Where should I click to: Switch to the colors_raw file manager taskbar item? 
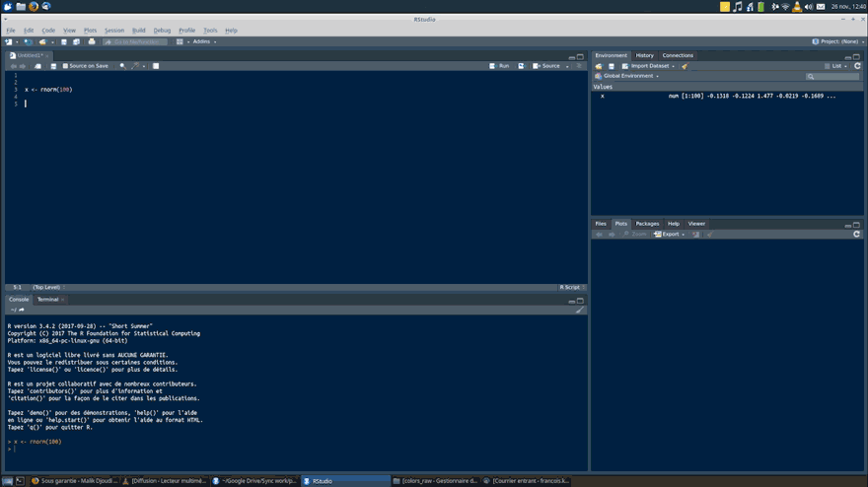tap(435, 481)
